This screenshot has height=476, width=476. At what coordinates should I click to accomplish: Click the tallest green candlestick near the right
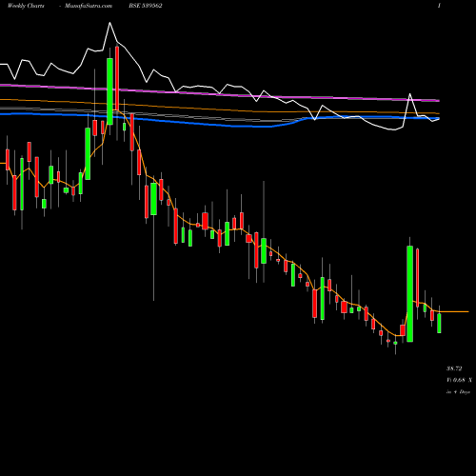tap(409, 294)
